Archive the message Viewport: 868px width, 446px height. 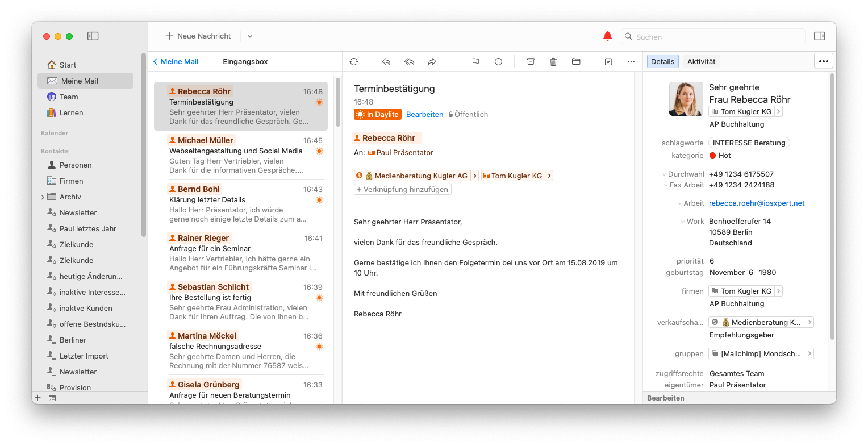(531, 61)
